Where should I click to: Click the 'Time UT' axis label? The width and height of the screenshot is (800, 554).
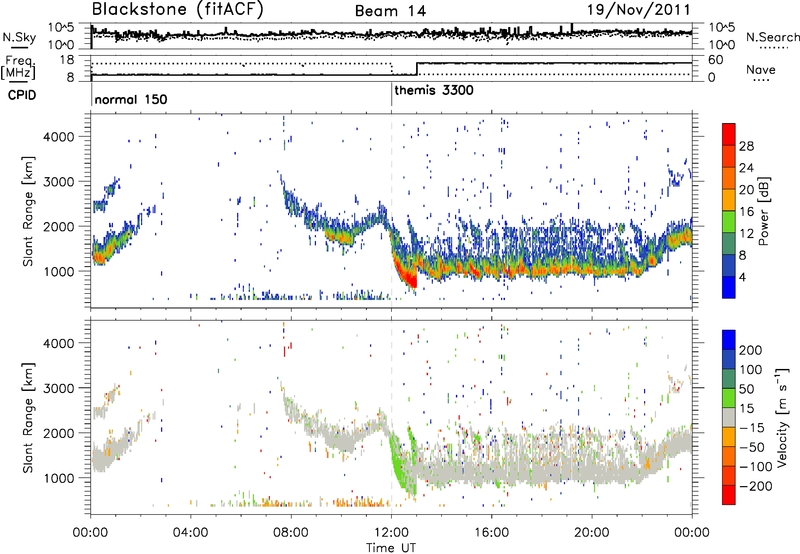coord(391,548)
